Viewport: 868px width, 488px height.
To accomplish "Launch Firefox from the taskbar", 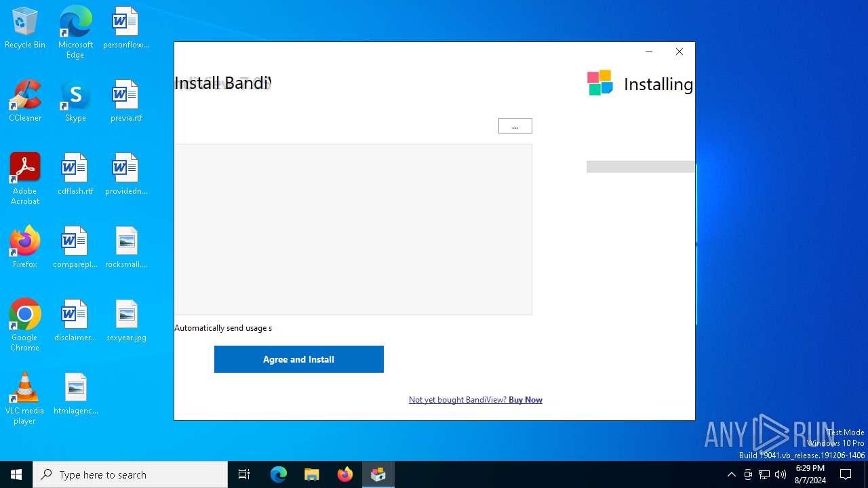I will [345, 474].
